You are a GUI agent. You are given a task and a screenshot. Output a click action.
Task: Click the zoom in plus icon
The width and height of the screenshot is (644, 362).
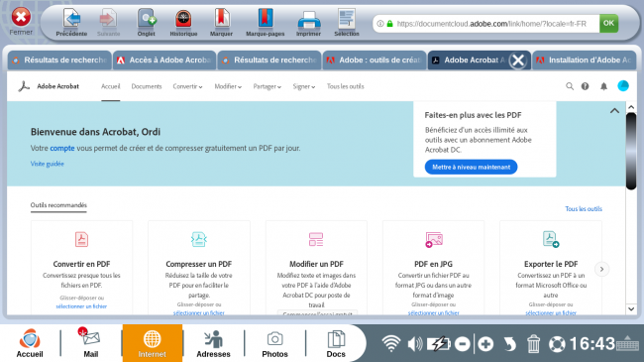coord(485,344)
